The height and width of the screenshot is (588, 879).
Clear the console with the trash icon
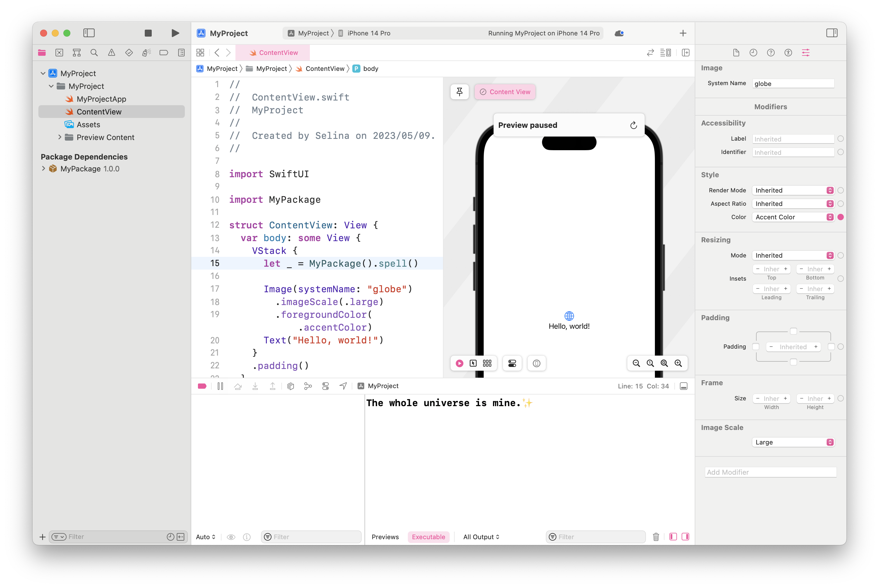[x=656, y=537]
